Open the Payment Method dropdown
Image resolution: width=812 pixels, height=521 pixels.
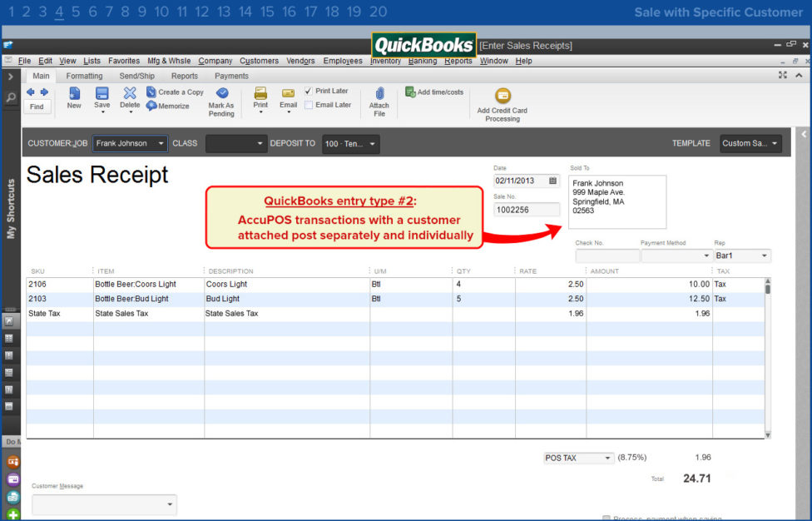[706, 256]
